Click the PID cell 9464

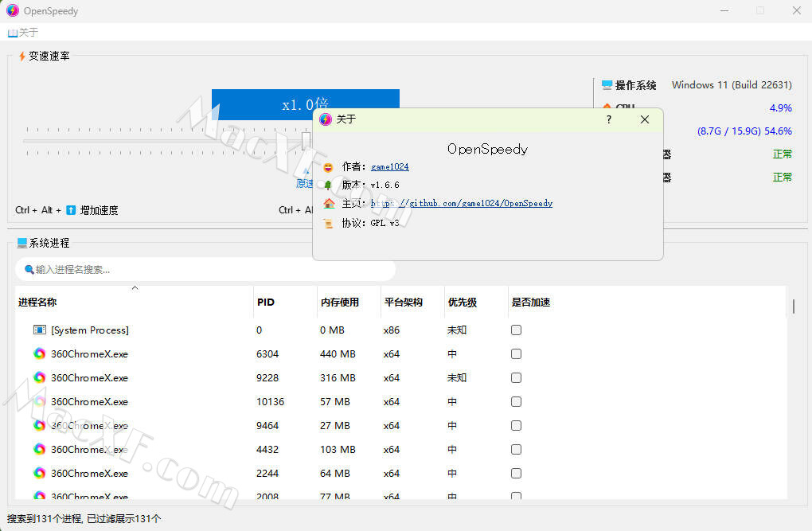coord(267,425)
